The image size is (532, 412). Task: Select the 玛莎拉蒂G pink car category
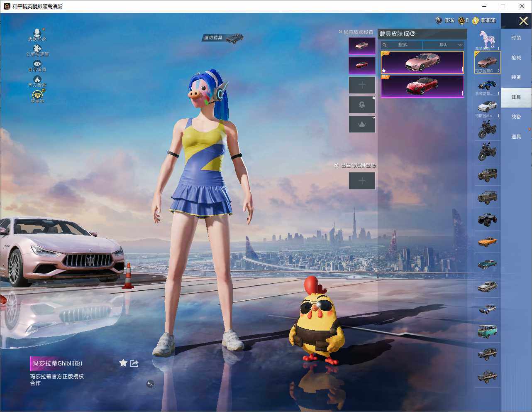tap(488, 63)
